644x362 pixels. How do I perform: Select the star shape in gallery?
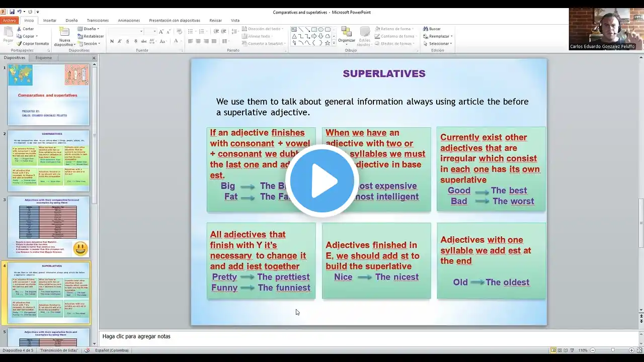(x=328, y=43)
